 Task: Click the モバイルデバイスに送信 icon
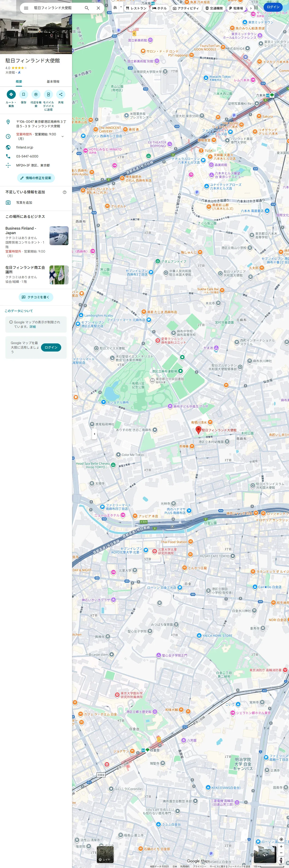pos(48,94)
